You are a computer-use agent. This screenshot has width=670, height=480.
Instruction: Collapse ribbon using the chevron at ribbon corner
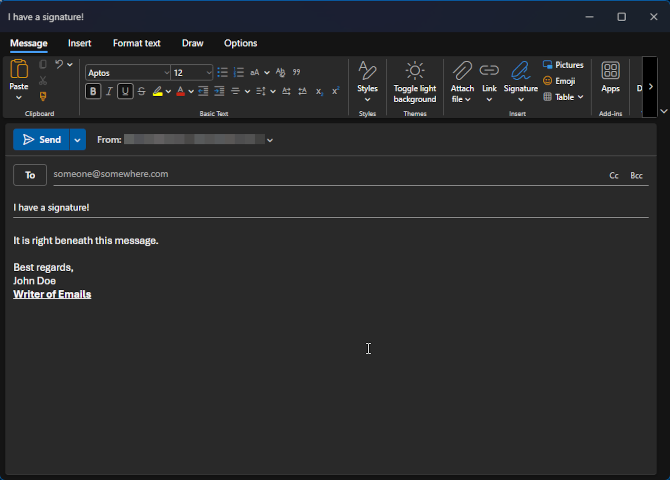tap(664, 111)
